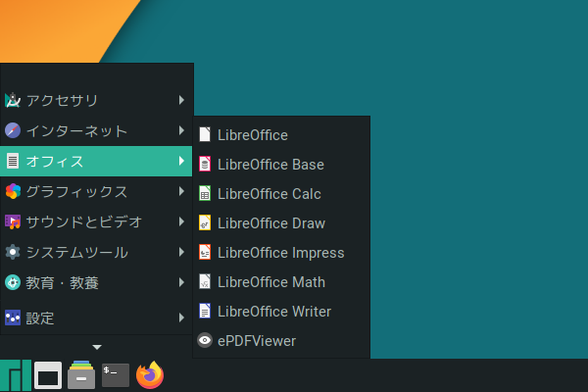This screenshot has width=588, height=392.
Task: Launch LibreOffice Impress
Action: [x=281, y=252]
